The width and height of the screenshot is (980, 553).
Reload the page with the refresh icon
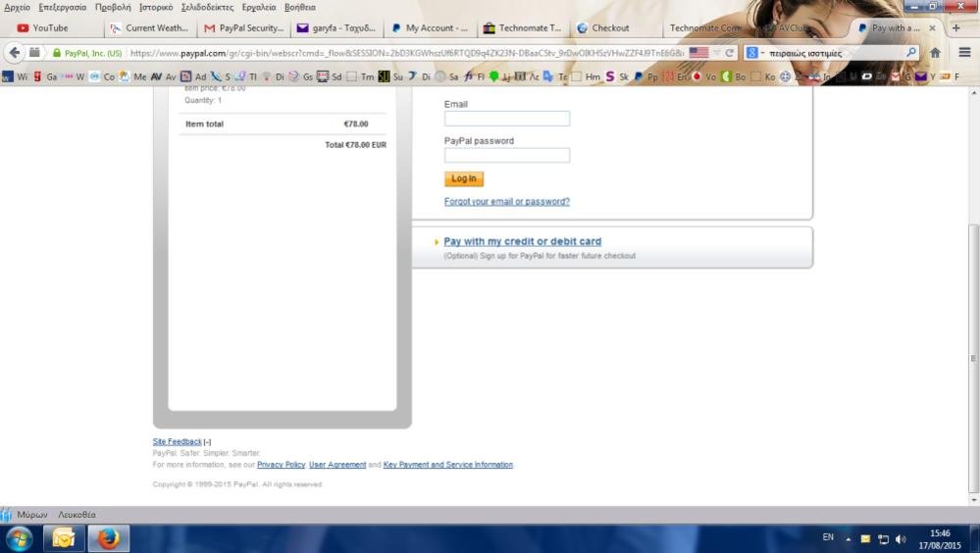[x=729, y=53]
